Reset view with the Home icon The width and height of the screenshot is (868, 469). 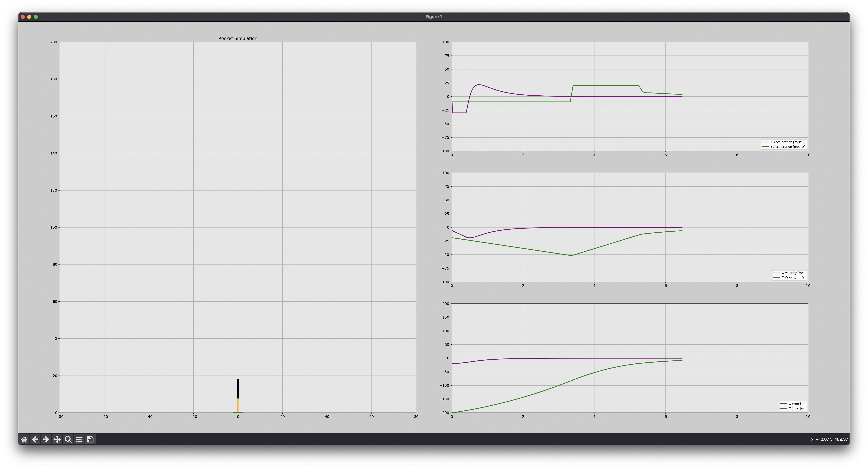click(24, 439)
